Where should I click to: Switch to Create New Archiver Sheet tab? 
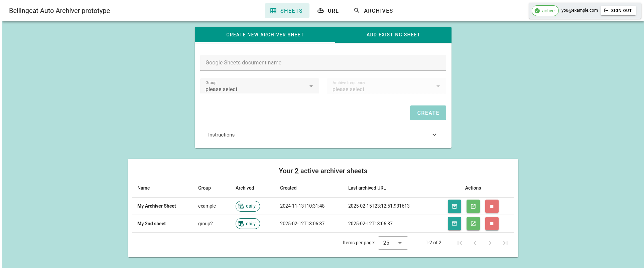[265, 35]
